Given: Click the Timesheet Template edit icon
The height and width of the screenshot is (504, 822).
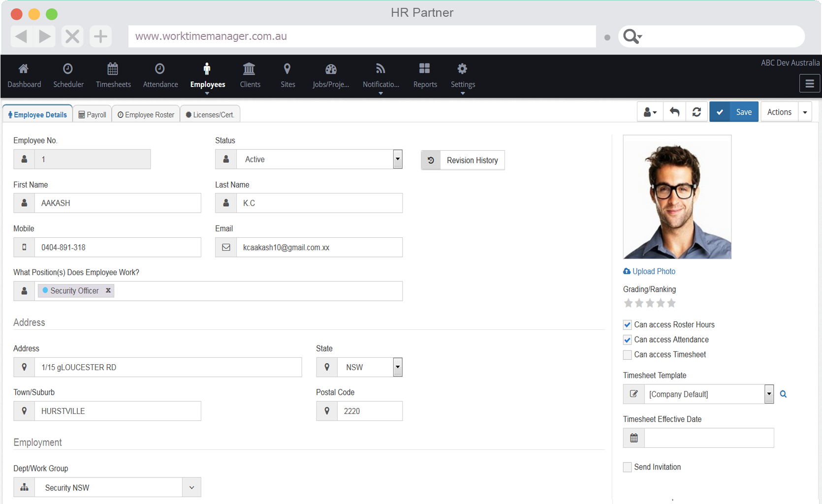Looking at the screenshot, I should click(x=634, y=394).
